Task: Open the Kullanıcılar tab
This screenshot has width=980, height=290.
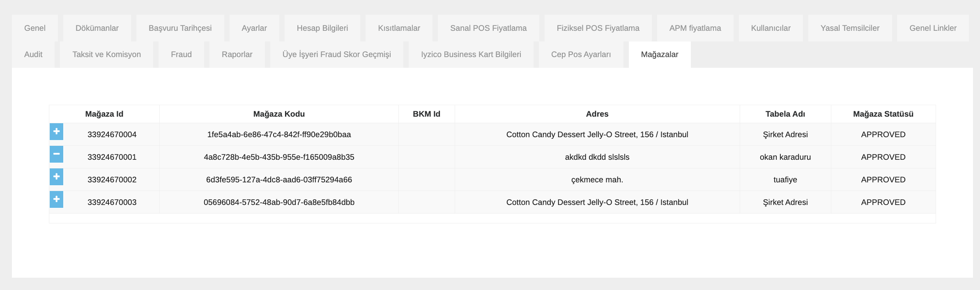Action: (x=771, y=28)
